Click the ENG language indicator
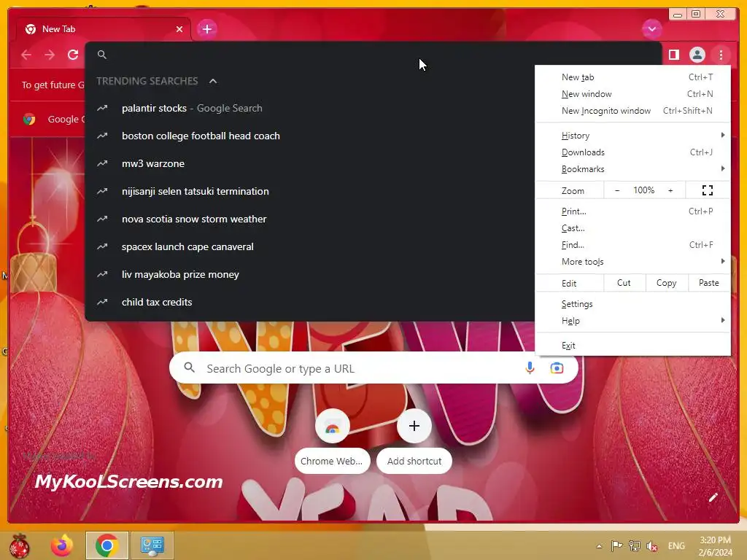The height and width of the screenshot is (560, 747). tap(676, 546)
